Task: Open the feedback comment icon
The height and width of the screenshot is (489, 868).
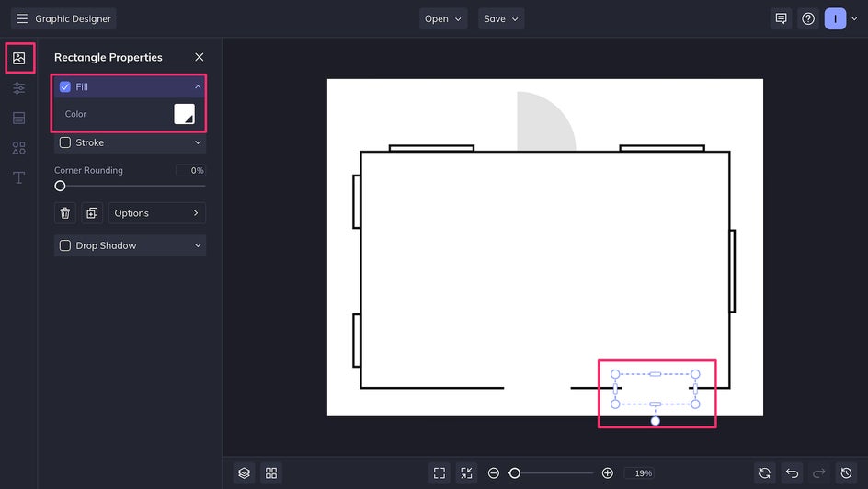Action: pos(781,18)
